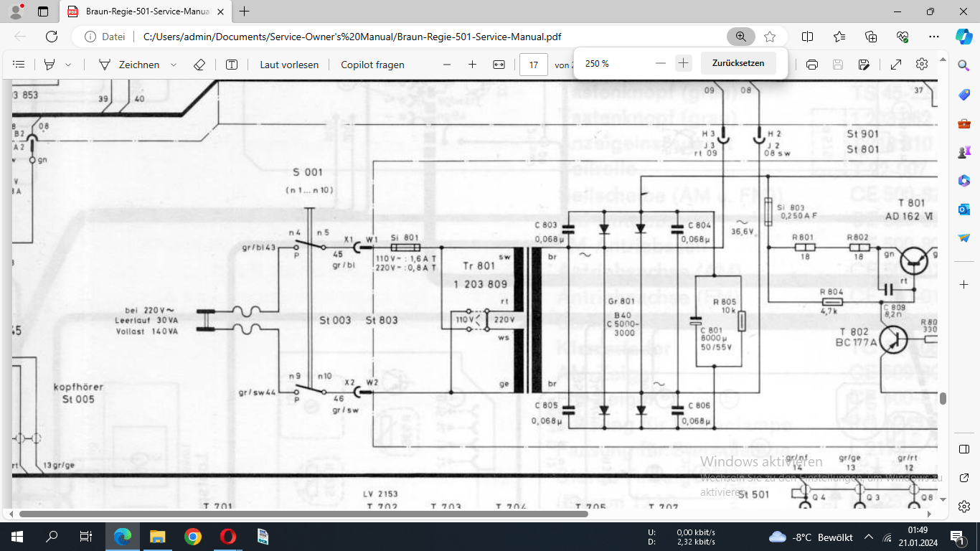Toggle the sidebar layout button
Viewport: 980px width, 551px height.
[963, 449]
